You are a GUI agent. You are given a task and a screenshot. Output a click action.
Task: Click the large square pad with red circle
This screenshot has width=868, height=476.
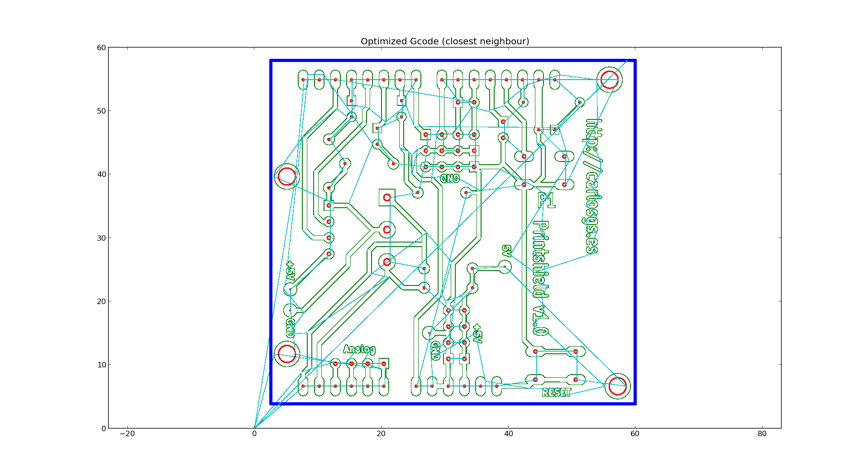point(387,197)
